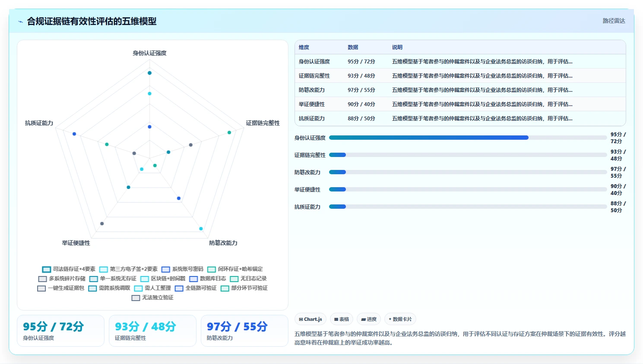Open the 97分 / 55分 防篡改能力 stat card
The height and width of the screenshot is (364, 643).
[x=244, y=331]
